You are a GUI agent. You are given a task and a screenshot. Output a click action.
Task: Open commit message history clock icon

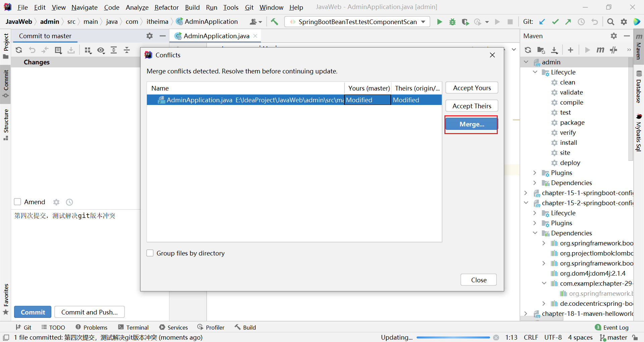69,202
